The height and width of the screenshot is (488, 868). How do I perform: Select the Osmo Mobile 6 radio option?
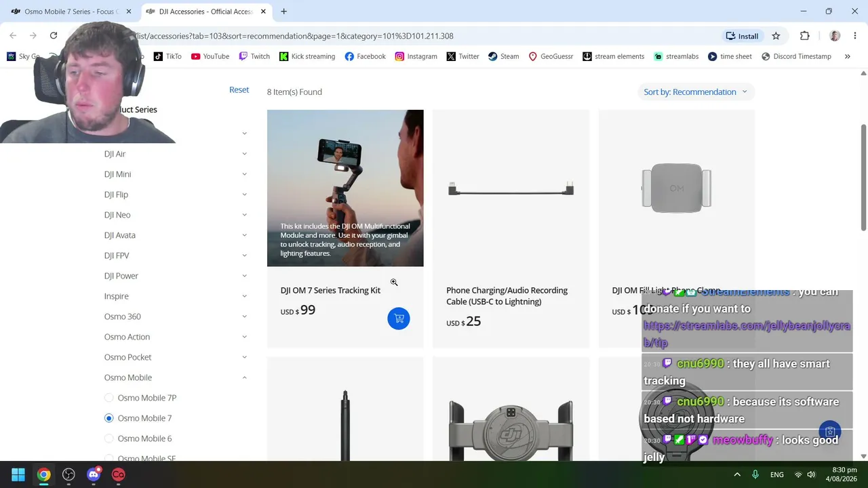[x=109, y=439]
